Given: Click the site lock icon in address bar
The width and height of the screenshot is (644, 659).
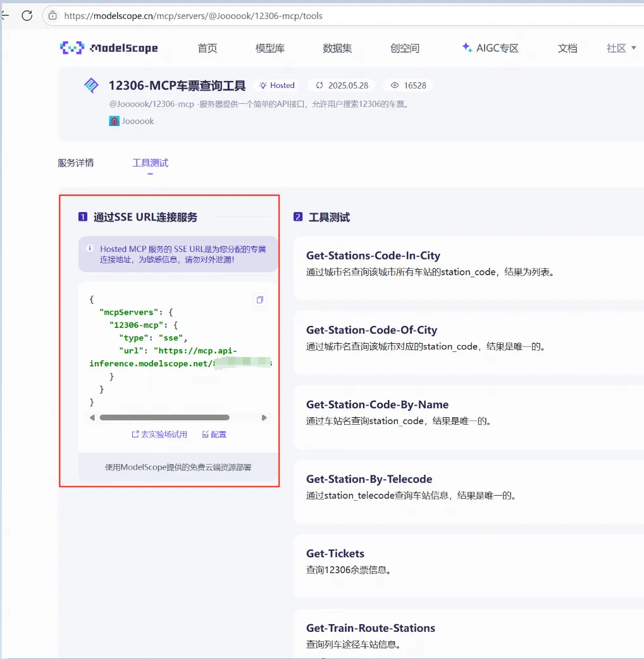Looking at the screenshot, I should 53,16.
